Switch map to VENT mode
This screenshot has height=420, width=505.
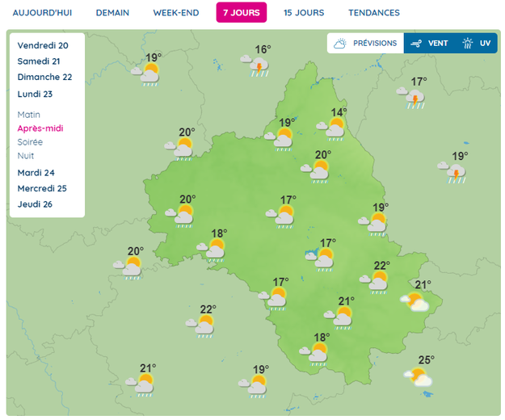(x=430, y=43)
